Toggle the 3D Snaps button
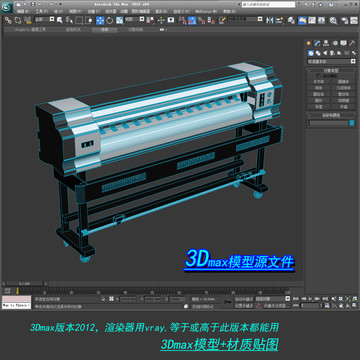Viewport: 360px width, 360px height. pyautogui.click(x=182, y=20)
